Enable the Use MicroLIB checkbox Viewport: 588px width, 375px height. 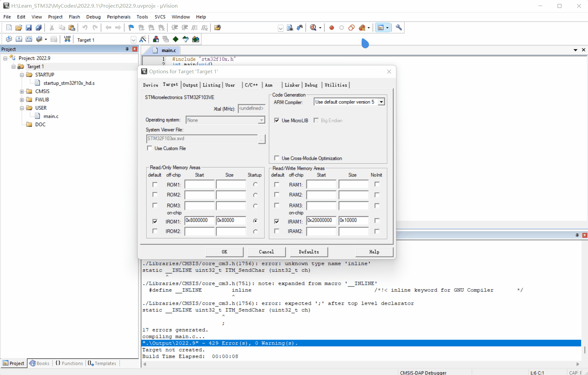coord(277,120)
